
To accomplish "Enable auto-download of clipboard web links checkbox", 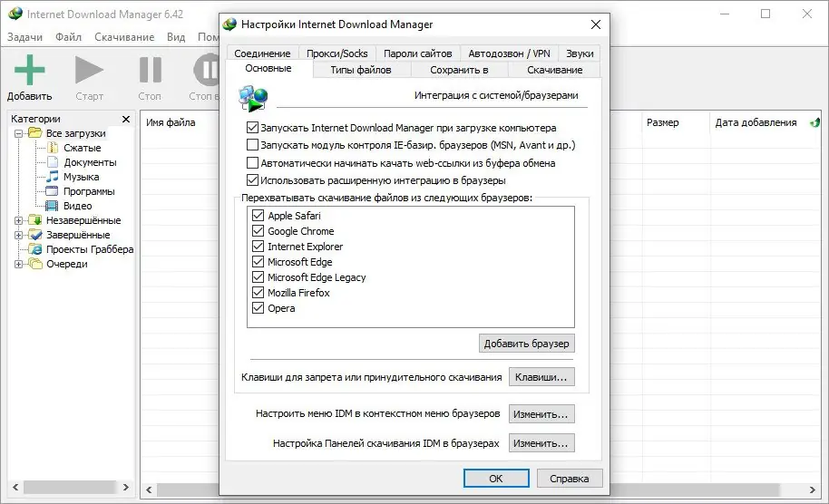I will 252,163.
